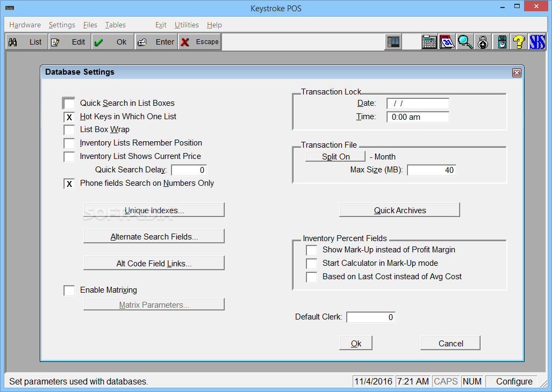Open the calculator toolbar icon

click(x=429, y=42)
